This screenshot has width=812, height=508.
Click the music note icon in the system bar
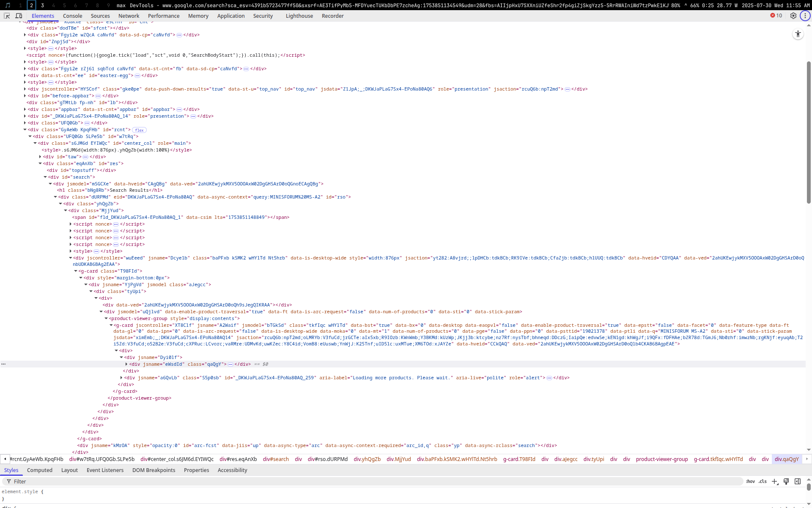coord(8,6)
